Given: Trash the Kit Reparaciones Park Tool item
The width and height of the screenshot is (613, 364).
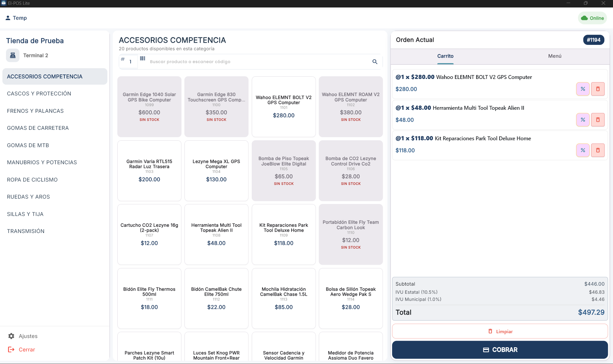Looking at the screenshot, I should tap(598, 150).
